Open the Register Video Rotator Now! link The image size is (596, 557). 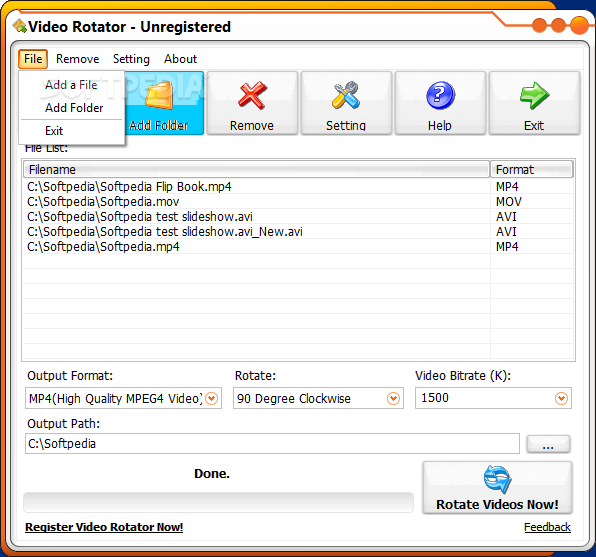pos(104,527)
